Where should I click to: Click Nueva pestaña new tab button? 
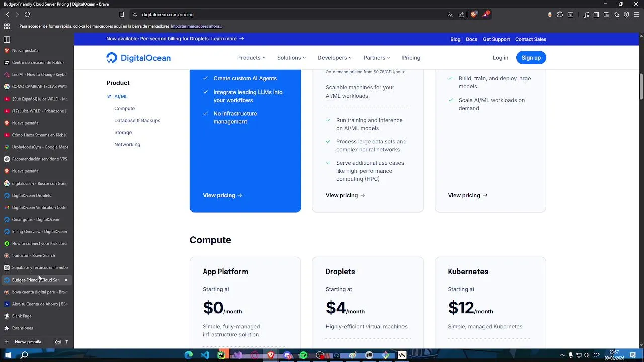(x=37, y=342)
